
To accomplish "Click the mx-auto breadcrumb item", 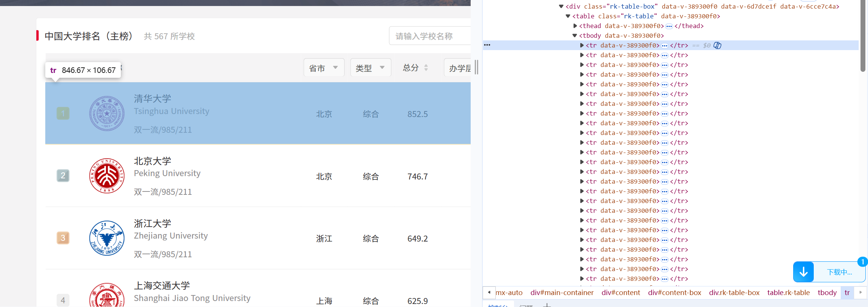I will pos(509,292).
